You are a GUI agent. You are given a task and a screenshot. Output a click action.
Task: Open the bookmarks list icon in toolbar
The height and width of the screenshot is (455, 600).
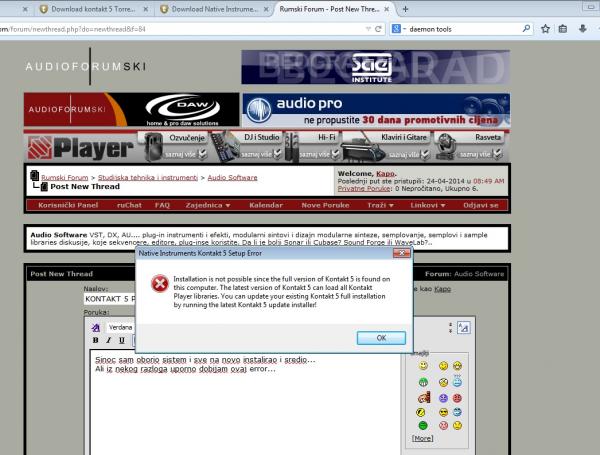click(x=562, y=29)
